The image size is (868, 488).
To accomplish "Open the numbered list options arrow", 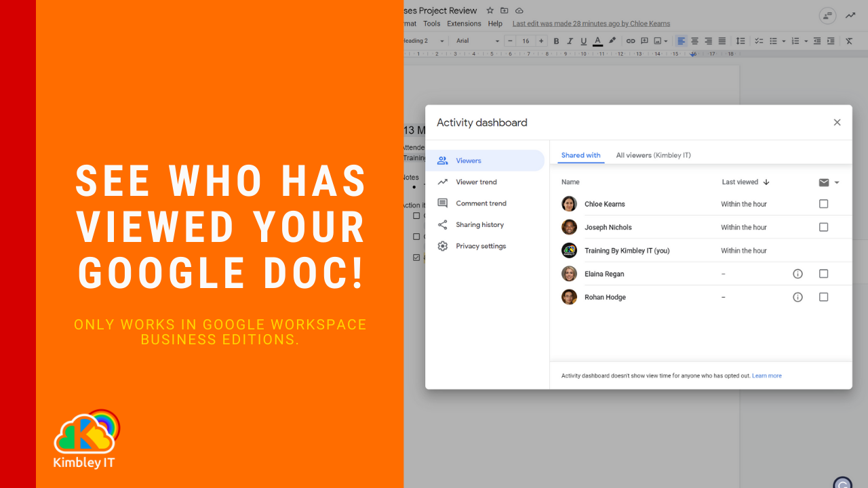I will (x=806, y=41).
